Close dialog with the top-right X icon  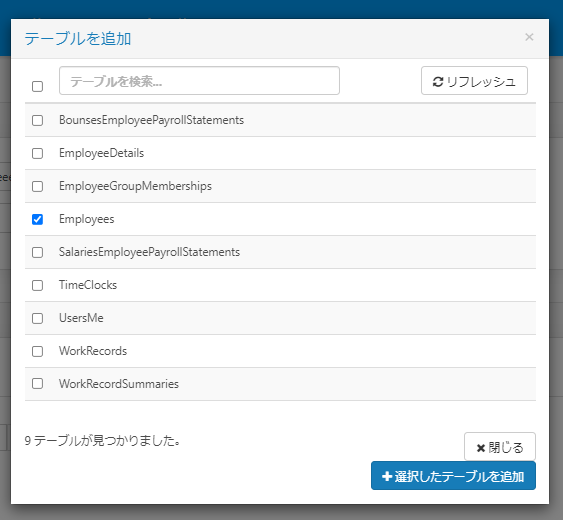[x=529, y=37]
